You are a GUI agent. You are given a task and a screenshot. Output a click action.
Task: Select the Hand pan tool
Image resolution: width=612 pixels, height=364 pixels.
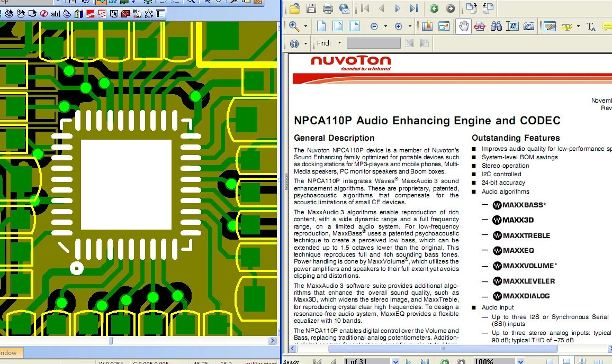(463, 26)
